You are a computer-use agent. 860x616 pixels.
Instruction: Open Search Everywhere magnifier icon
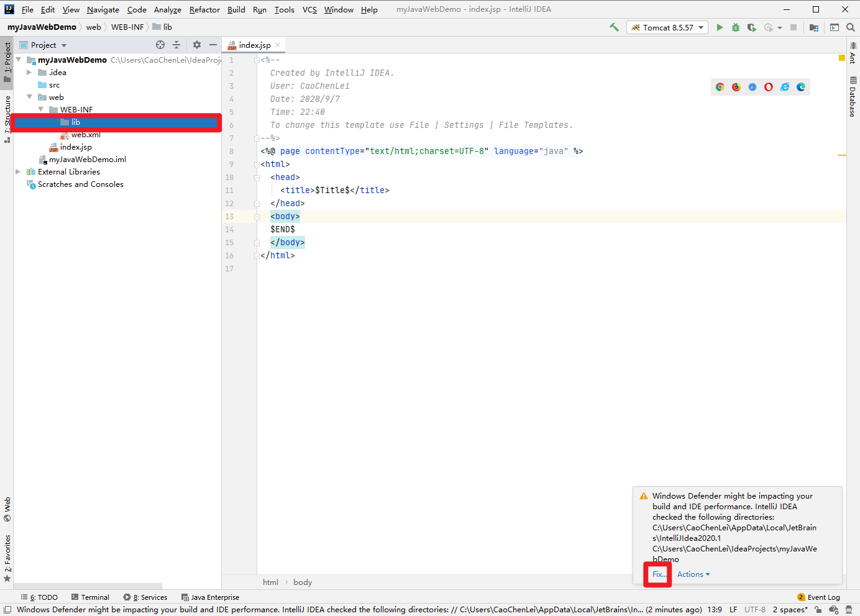pos(851,27)
